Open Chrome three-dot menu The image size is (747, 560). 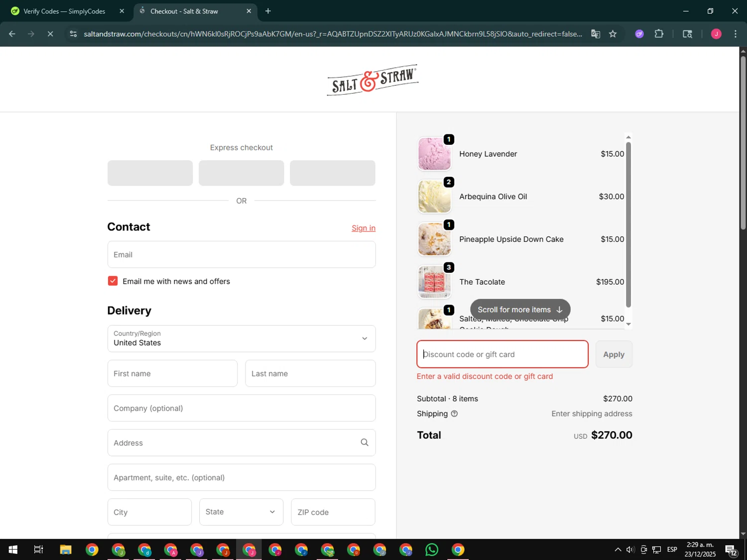736,34
